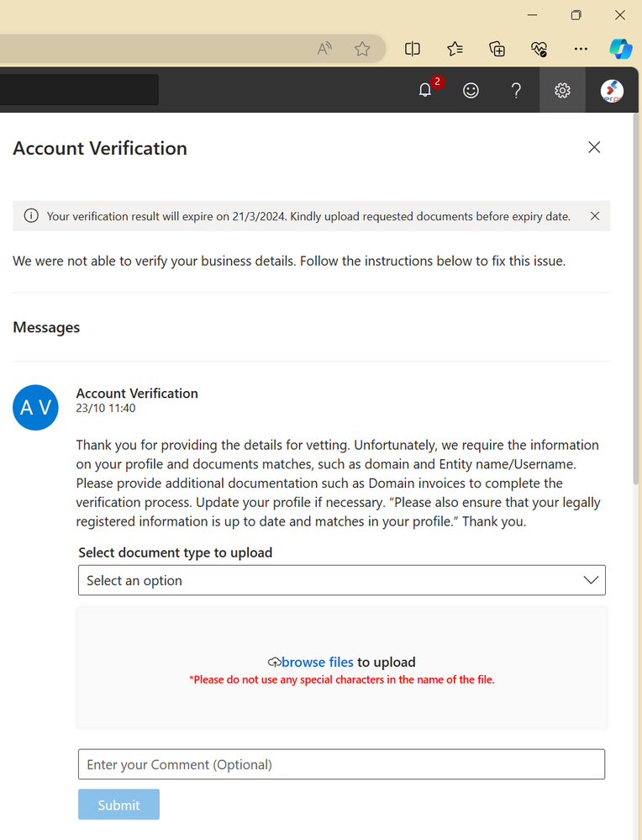
Task: Click the feedback smiley icon
Action: 471,90
